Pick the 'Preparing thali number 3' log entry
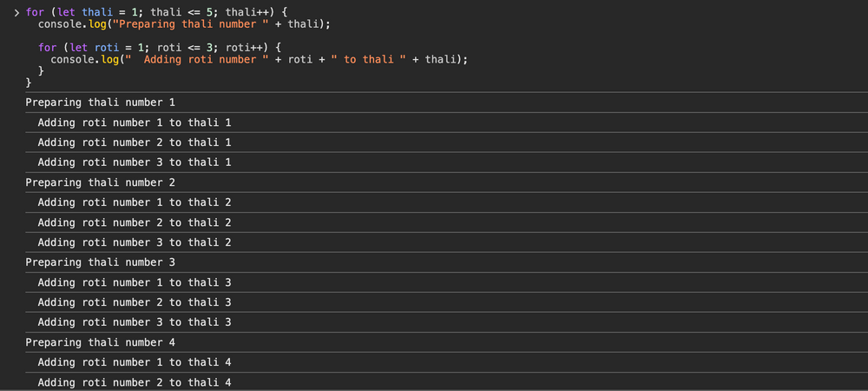Screen dimensions: 868x391 point(101,262)
